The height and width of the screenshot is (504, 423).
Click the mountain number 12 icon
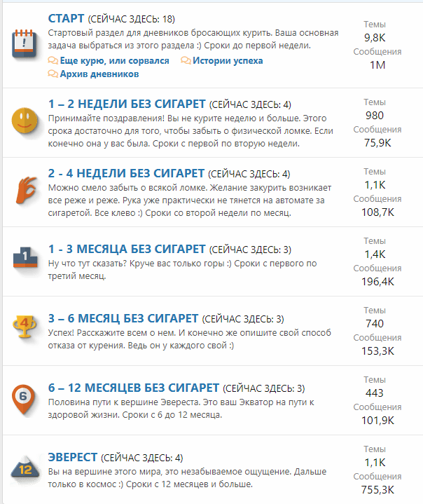[23, 469]
